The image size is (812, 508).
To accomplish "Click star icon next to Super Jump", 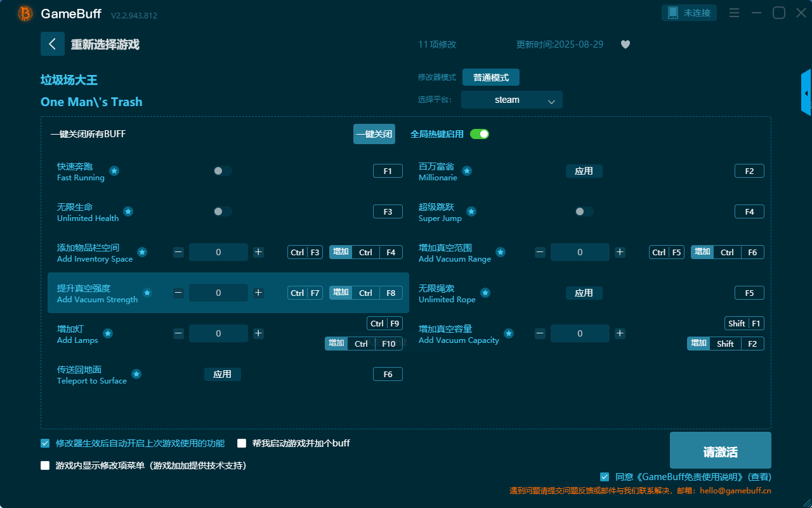I will [471, 211].
